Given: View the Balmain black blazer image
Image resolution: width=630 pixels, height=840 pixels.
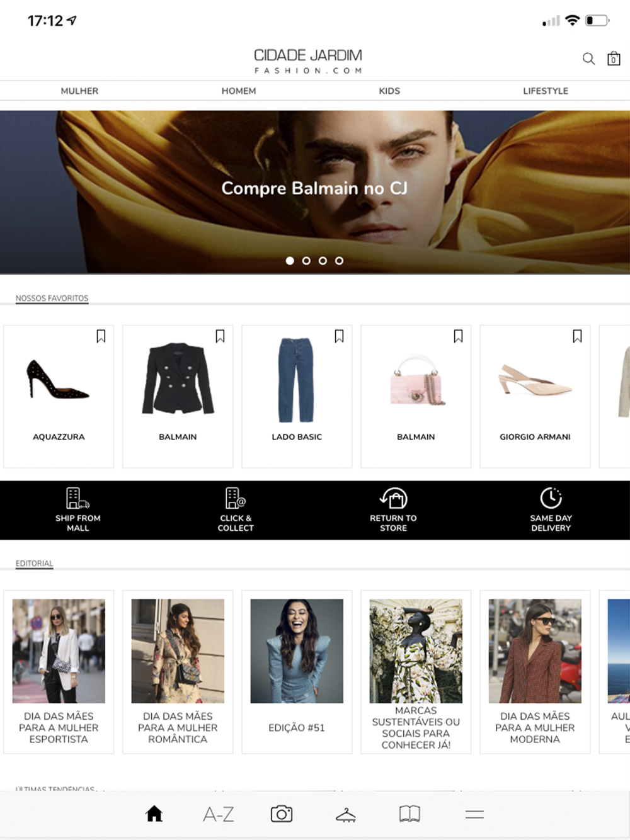Looking at the screenshot, I should (178, 378).
